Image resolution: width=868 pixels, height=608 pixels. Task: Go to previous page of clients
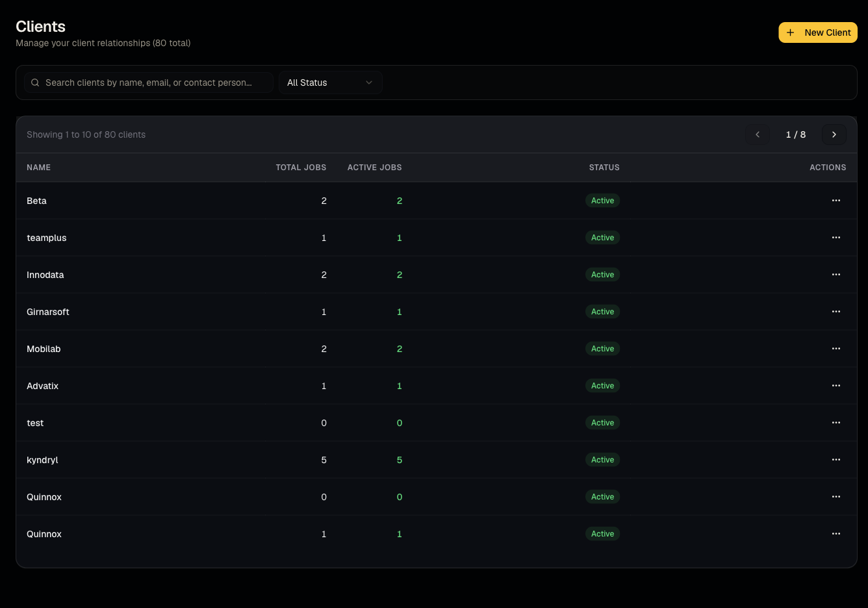click(758, 134)
